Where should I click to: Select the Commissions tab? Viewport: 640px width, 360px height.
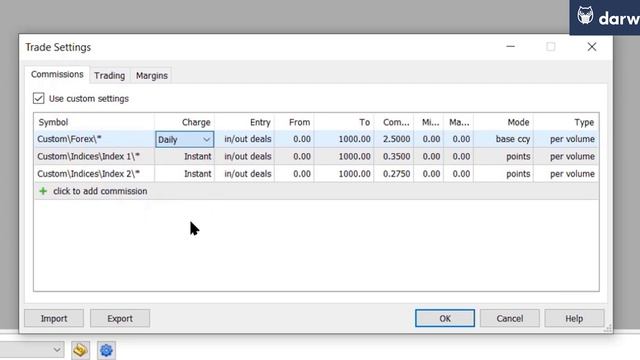click(57, 74)
